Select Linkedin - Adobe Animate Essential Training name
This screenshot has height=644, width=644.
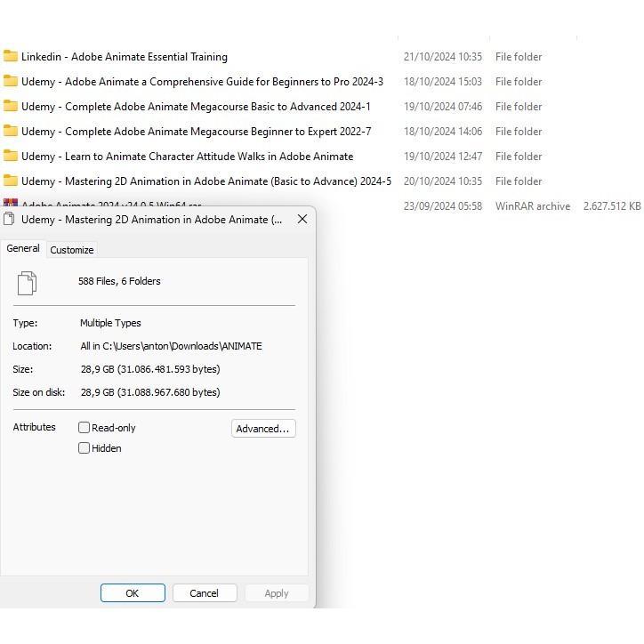click(125, 57)
